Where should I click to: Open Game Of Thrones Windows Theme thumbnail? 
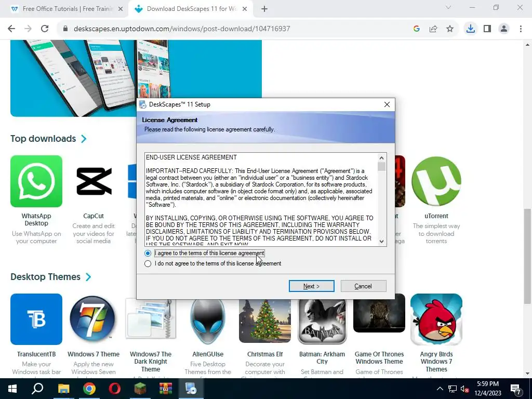(x=379, y=316)
